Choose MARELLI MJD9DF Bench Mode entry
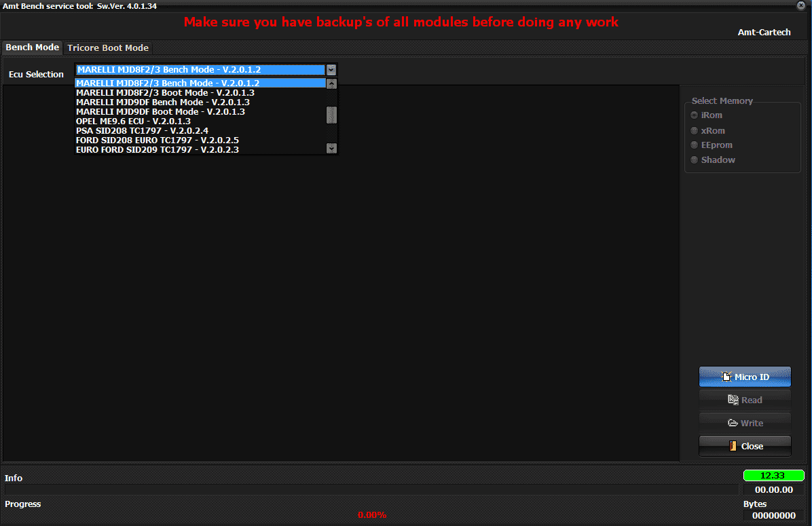Viewport: 812px width, 526px height. (x=162, y=102)
